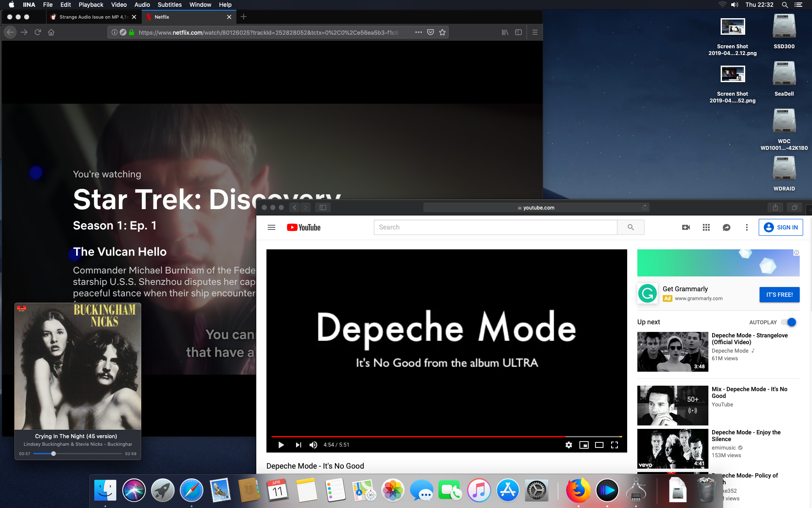
Task: Click the SIGN IN button on YouTube
Action: [x=781, y=227]
